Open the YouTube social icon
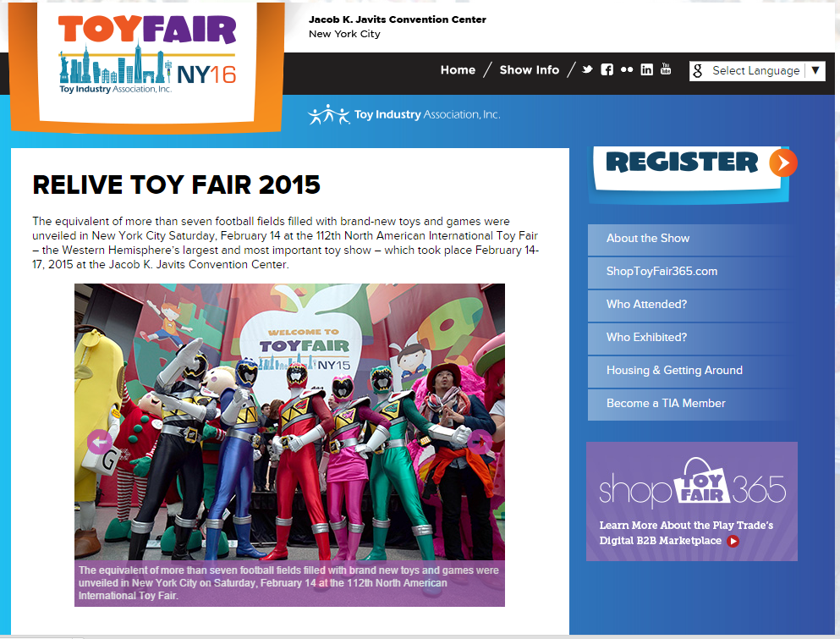Image resolution: width=840 pixels, height=639 pixels. tap(666, 69)
